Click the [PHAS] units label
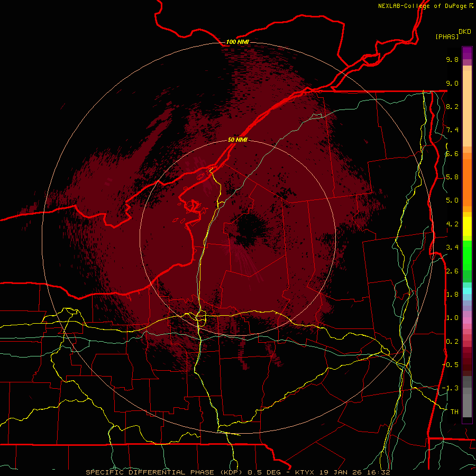The image size is (476, 476). coord(447,36)
